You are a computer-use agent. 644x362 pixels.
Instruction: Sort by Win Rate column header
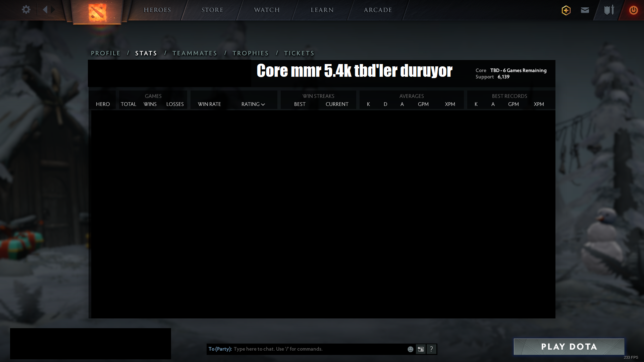pyautogui.click(x=209, y=104)
